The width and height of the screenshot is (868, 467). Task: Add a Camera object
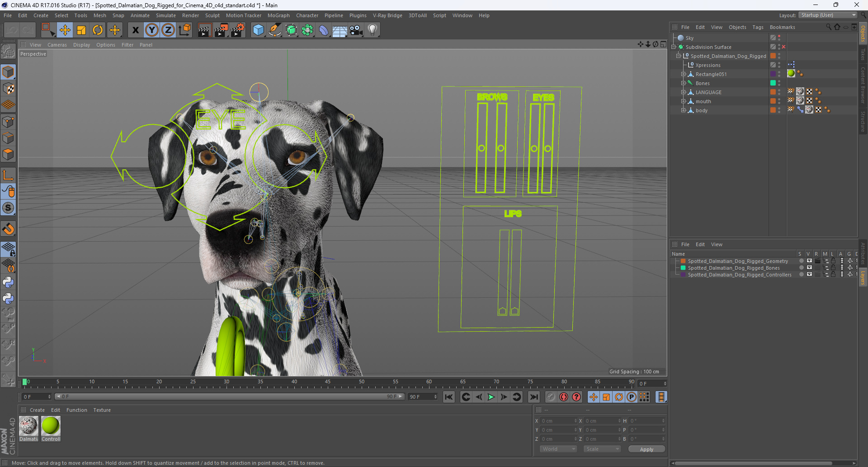[x=356, y=30]
